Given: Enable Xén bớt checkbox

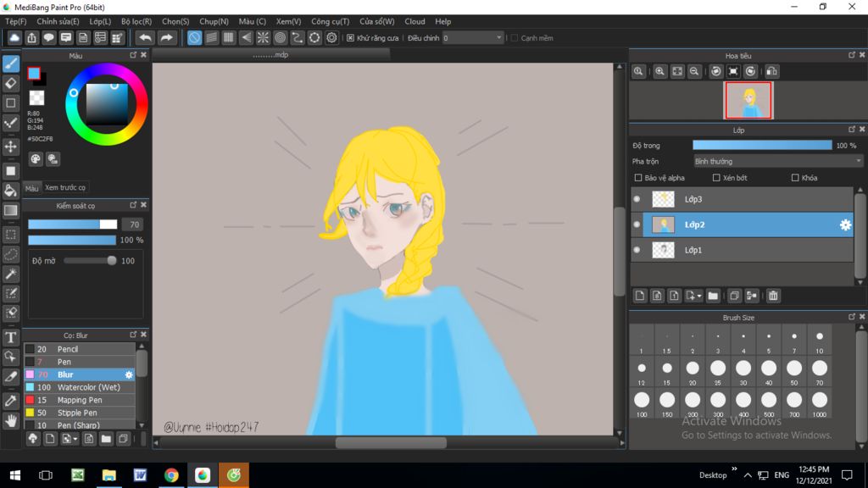Looking at the screenshot, I should [x=716, y=178].
